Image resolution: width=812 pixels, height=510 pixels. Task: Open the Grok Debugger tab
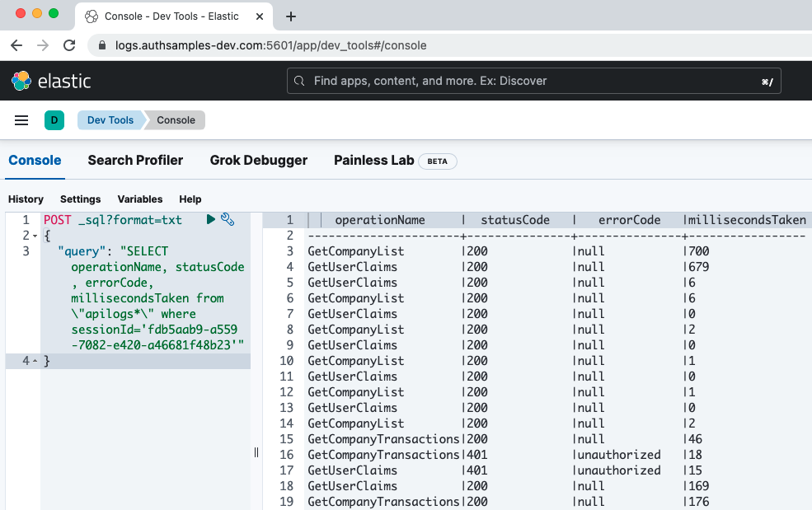(258, 161)
